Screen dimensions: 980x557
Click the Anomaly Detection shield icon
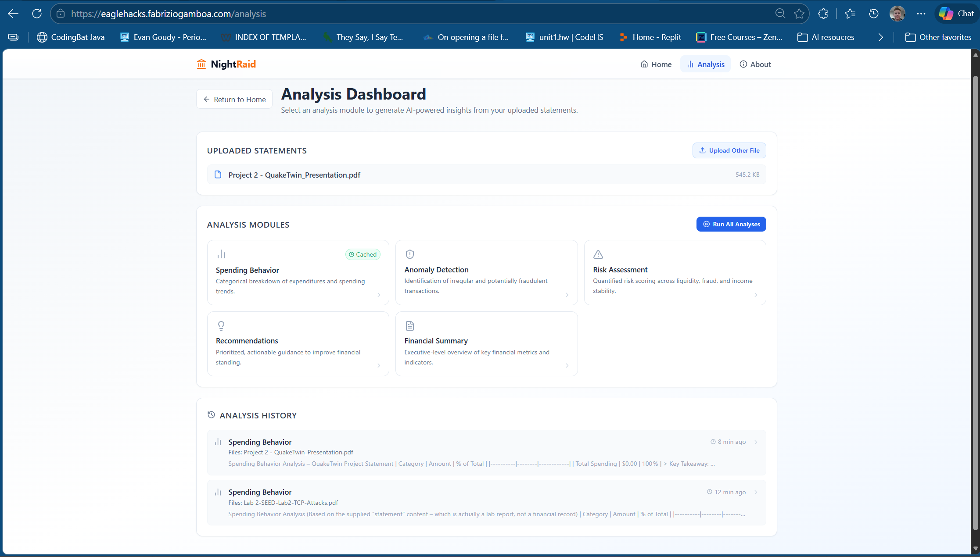(x=409, y=254)
